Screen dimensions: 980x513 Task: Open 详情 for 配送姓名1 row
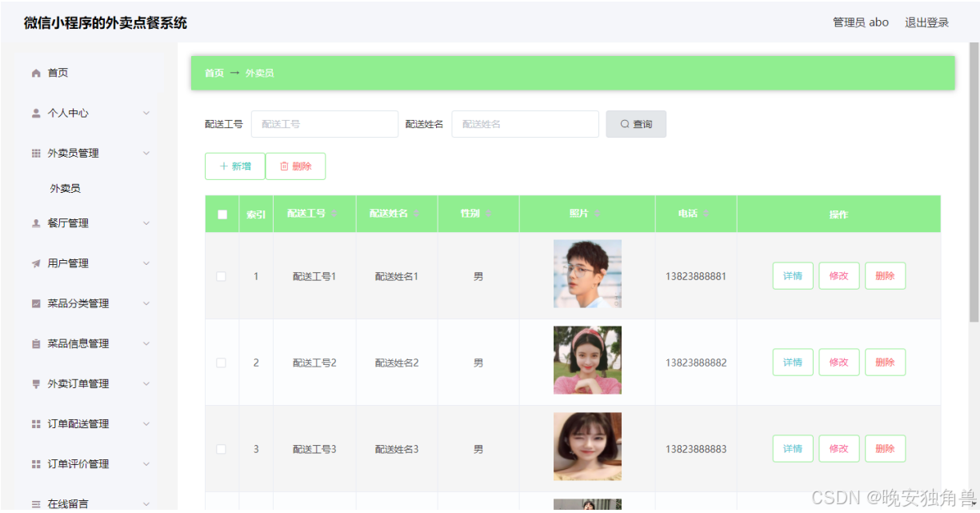pos(793,276)
